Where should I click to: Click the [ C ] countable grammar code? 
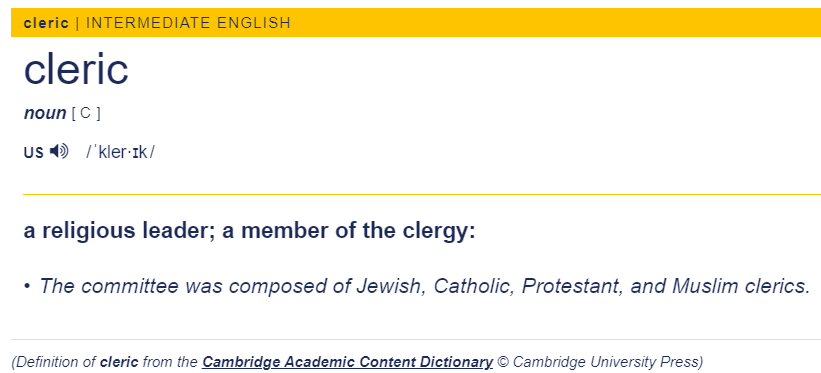pyautogui.click(x=86, y=113)
